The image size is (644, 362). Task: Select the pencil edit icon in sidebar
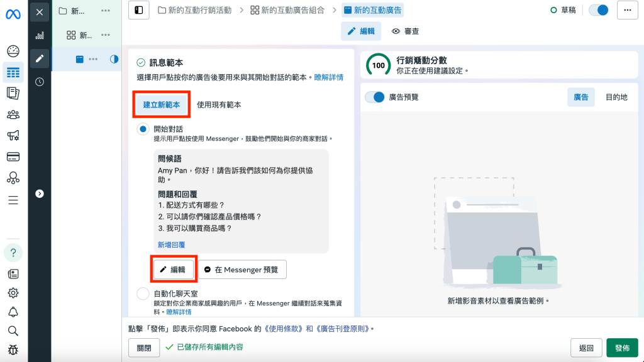click(x=40, y=58)
